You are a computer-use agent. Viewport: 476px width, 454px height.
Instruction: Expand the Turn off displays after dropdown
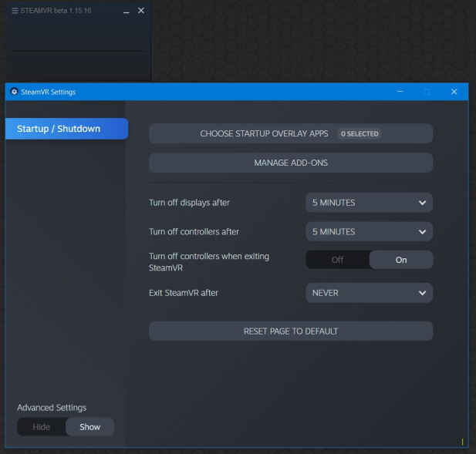pos(369,203)
